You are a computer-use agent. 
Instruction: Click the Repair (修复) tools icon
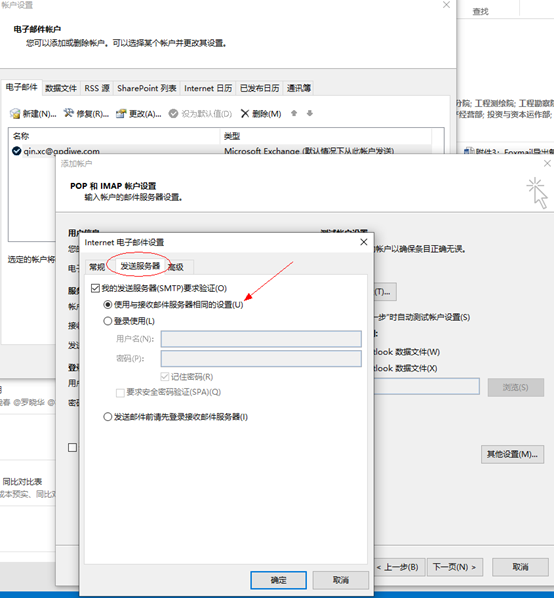click(69, 113)
